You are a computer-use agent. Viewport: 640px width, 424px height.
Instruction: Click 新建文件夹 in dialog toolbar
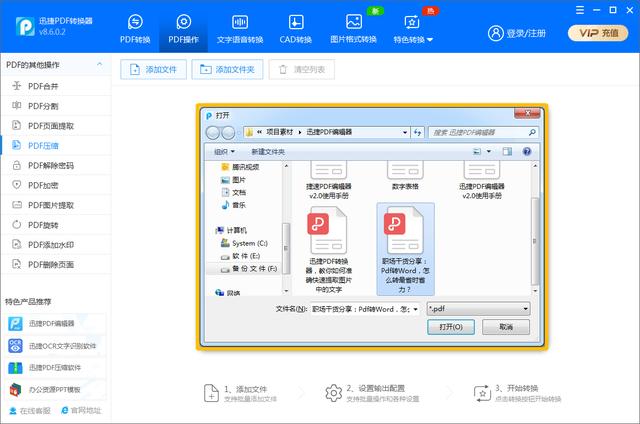coord(268,152)
